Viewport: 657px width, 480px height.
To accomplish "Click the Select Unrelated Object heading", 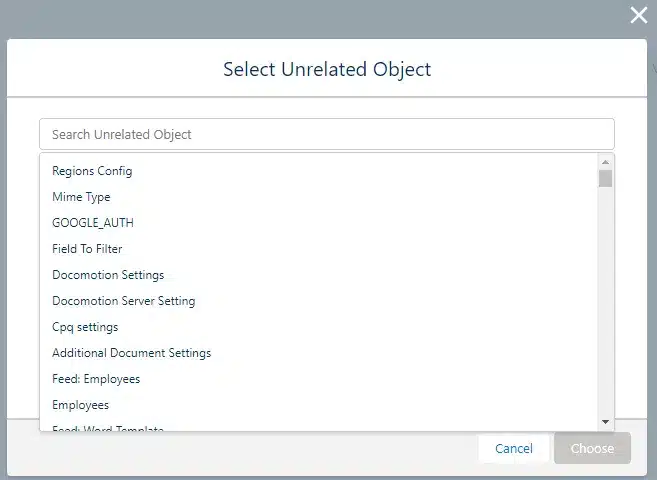I will coord(327,69).
